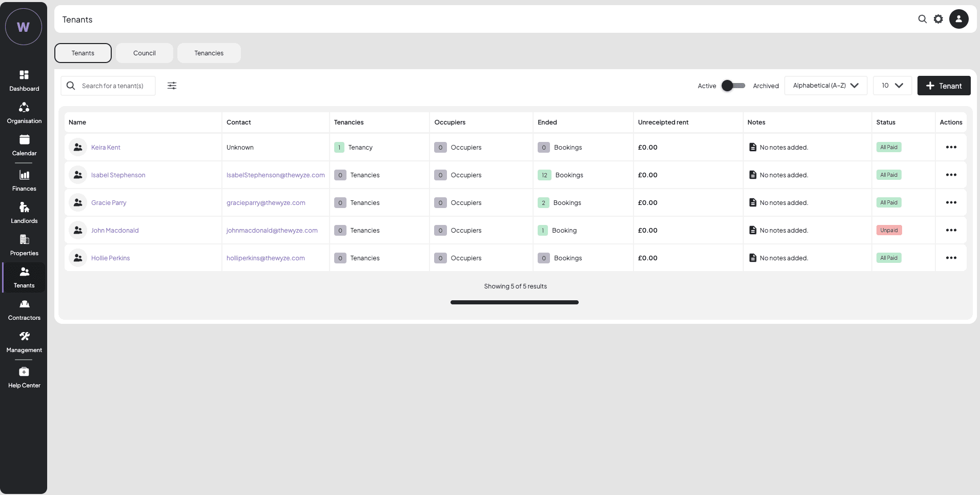This screenshot has width=980, height=495.
Task: Switch to the Tenancies tab
Action: pos(209,53)
